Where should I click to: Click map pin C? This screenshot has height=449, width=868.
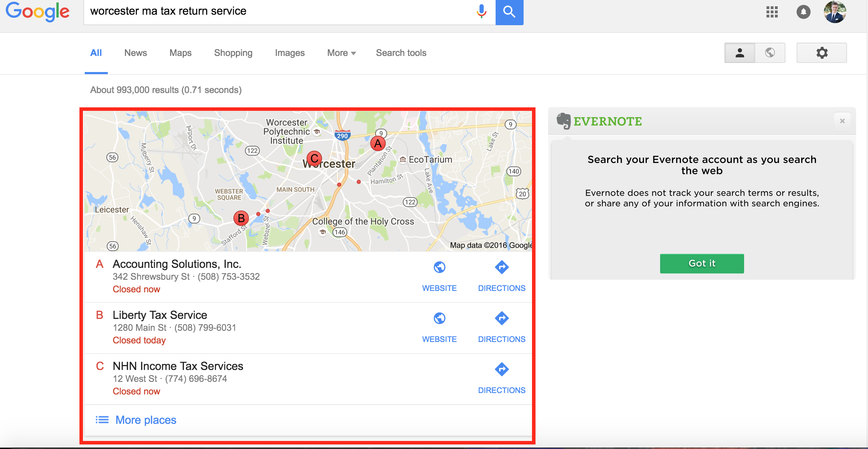(x=314, y=159)
